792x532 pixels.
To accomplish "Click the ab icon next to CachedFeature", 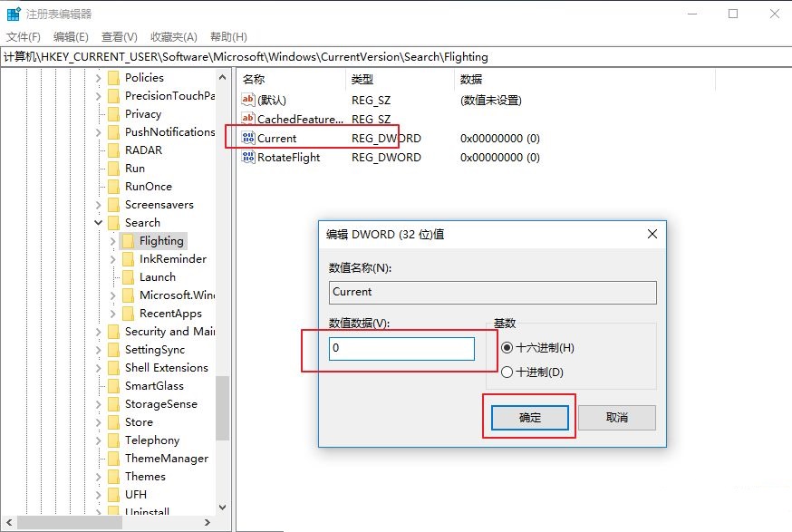I will point(247,119).
